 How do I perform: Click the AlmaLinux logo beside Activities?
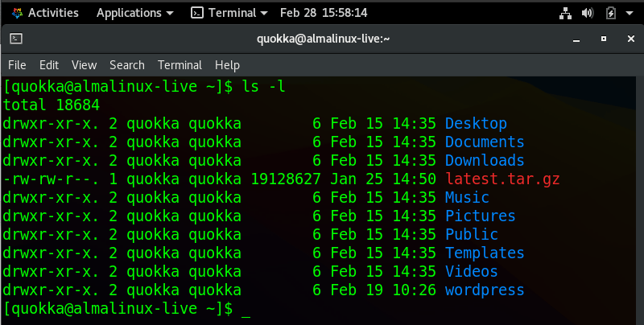pos(15,13)
